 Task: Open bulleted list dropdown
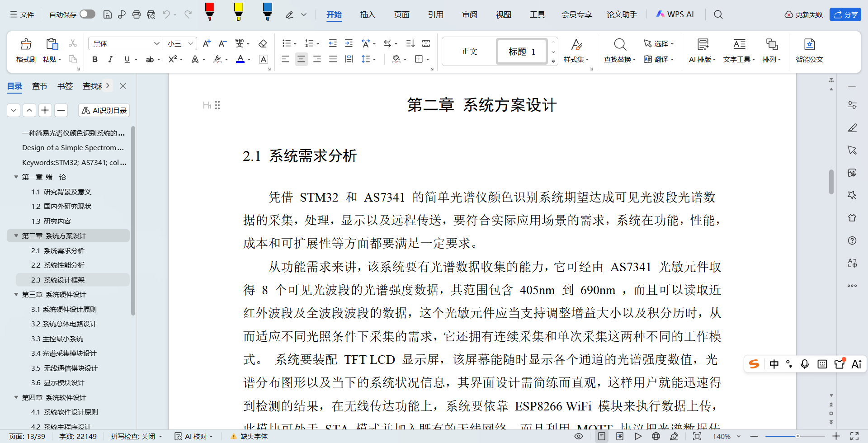coord(295,44)
